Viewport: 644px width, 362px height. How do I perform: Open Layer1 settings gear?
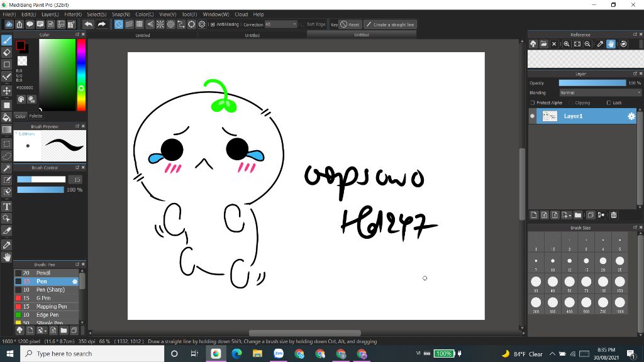click(x=631, y=116)
